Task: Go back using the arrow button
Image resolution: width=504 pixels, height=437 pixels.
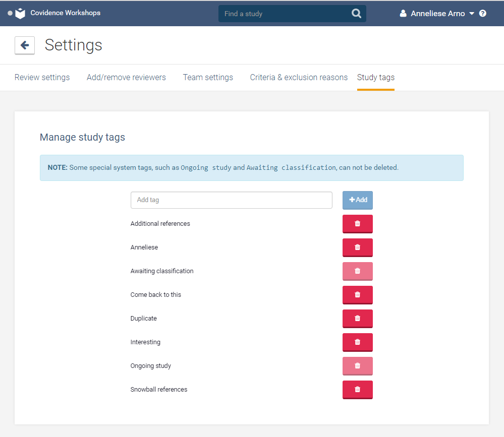Action: pos(25,45)
